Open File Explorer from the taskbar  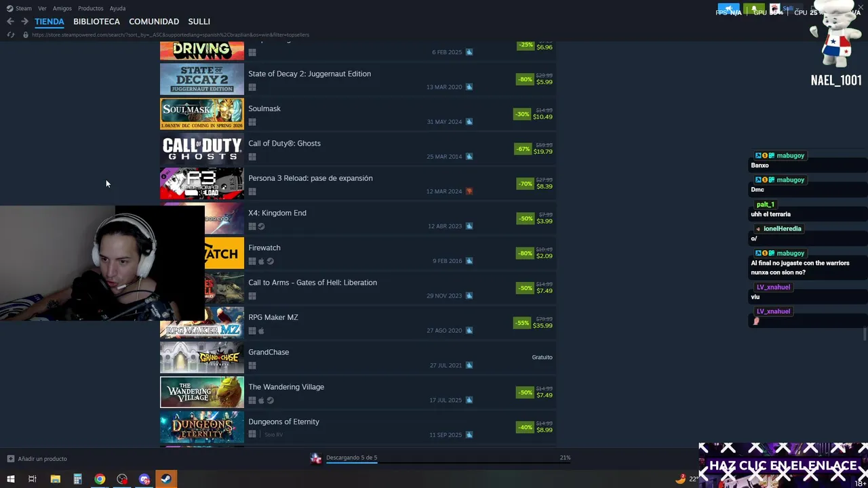coord(55,479)
